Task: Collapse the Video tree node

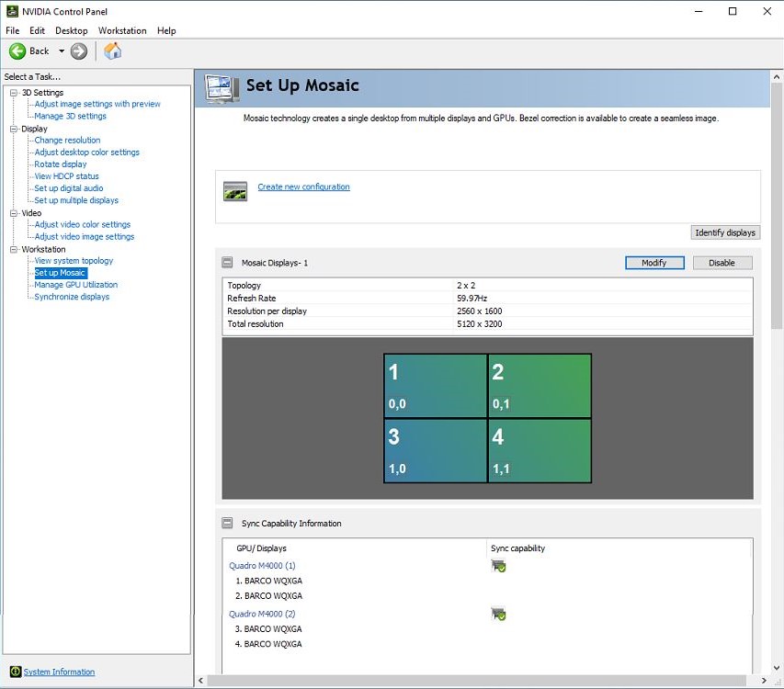Action: (14, 213)
